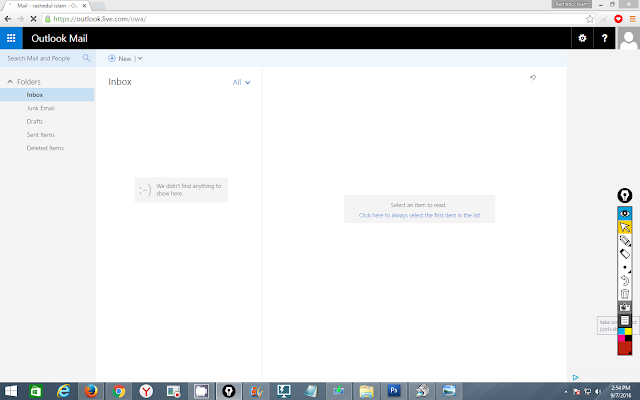Toggle the eye visibility tool in drawing toolbar
This screenshot has height=400, width=640.
pyautogui.click(x=624, y=213)
